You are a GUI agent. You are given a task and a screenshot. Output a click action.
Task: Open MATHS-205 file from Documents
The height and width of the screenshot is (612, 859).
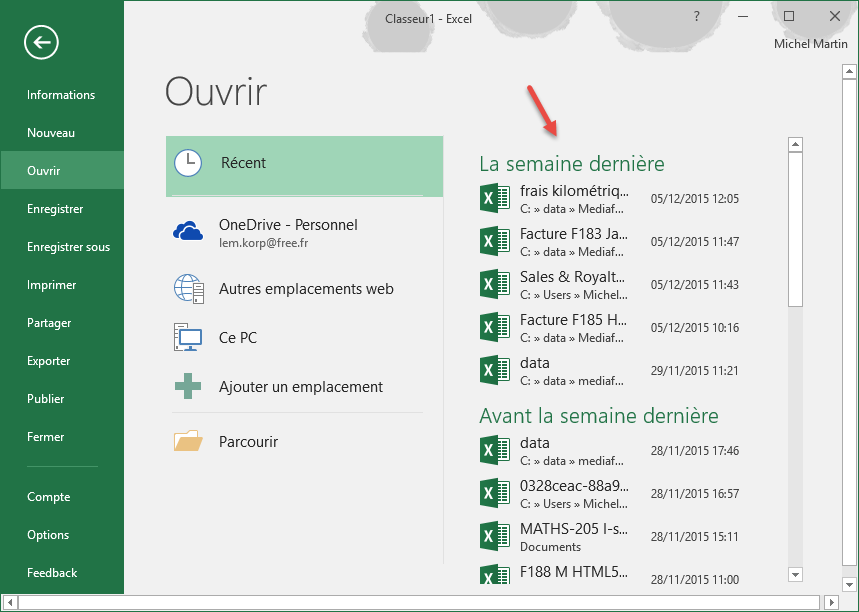(574, 536)
